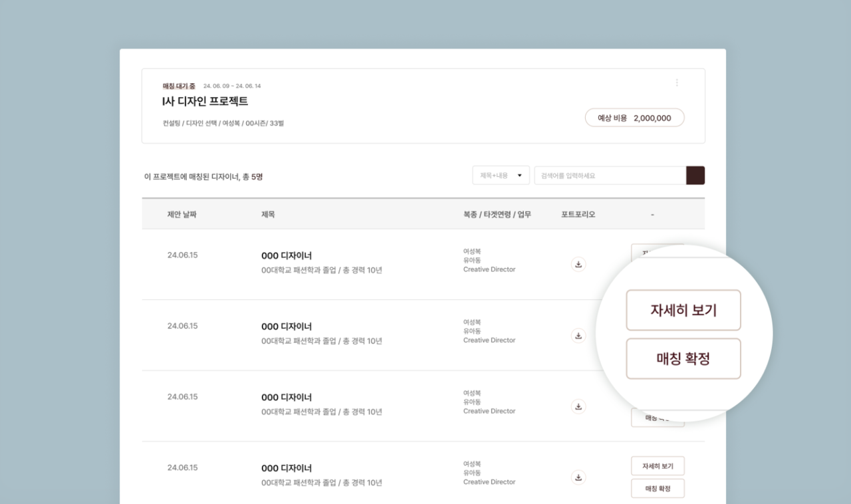Screen dimensions: 851x504
Task: Click the 제목 column header
Action: tap(268, 215)
